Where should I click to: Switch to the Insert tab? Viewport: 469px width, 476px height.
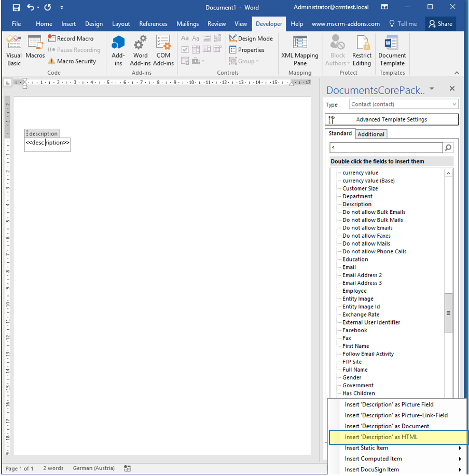[x=68, y=24]
